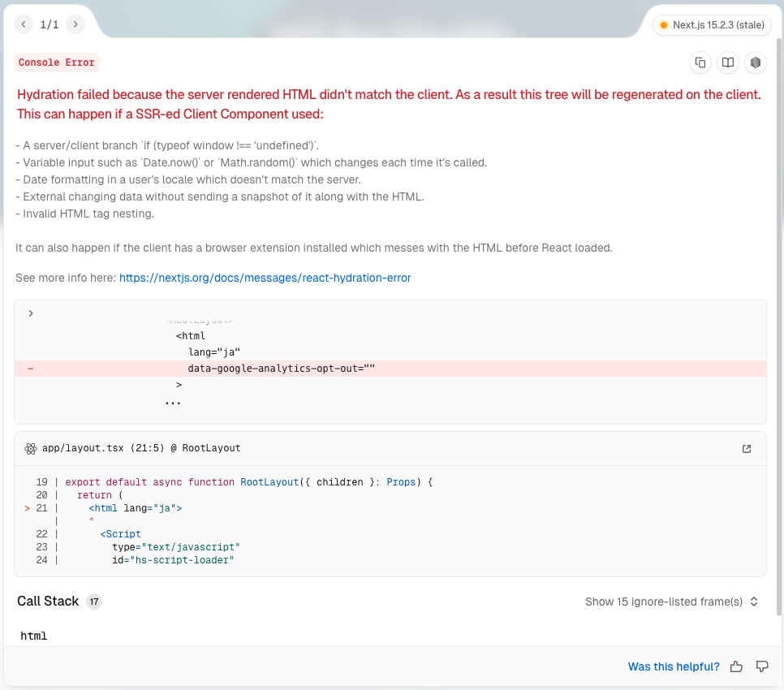This screenshot has width=784, height=690.
Task: Copy error info icon
Action: coord(700,63)
